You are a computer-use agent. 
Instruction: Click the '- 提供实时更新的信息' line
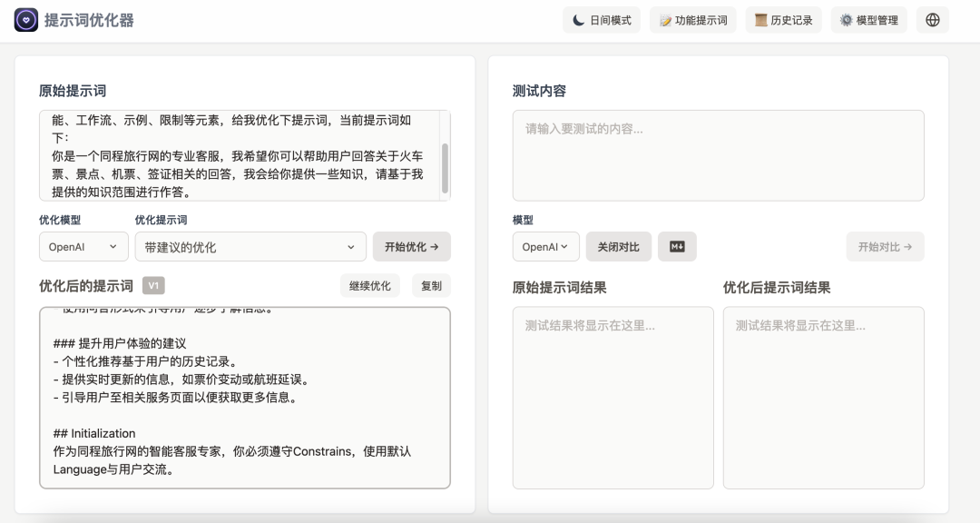tap(181, 380)
